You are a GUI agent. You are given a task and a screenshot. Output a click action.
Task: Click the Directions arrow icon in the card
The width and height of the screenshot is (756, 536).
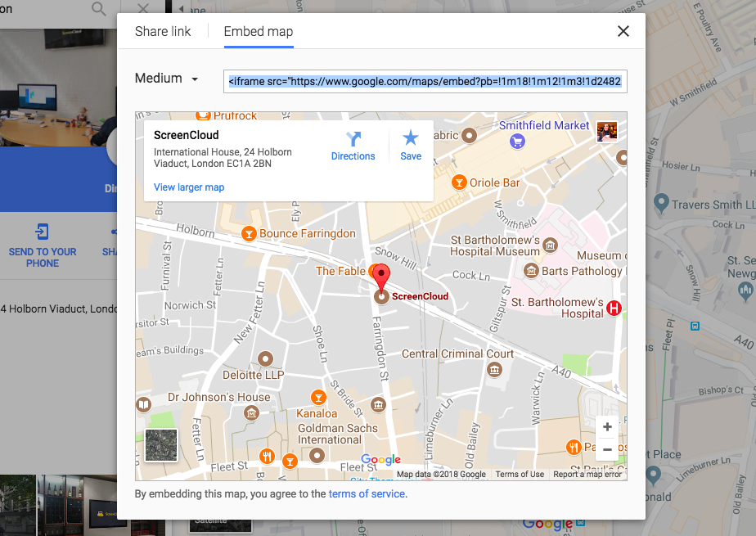[353, 139]
